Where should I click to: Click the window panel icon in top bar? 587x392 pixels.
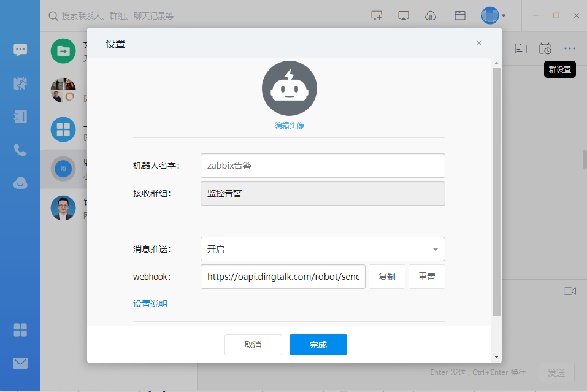(x=459, y=16)
